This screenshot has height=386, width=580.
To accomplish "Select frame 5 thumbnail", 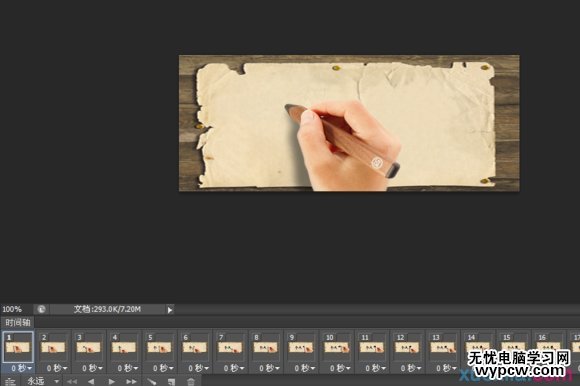I will [160, 347].
